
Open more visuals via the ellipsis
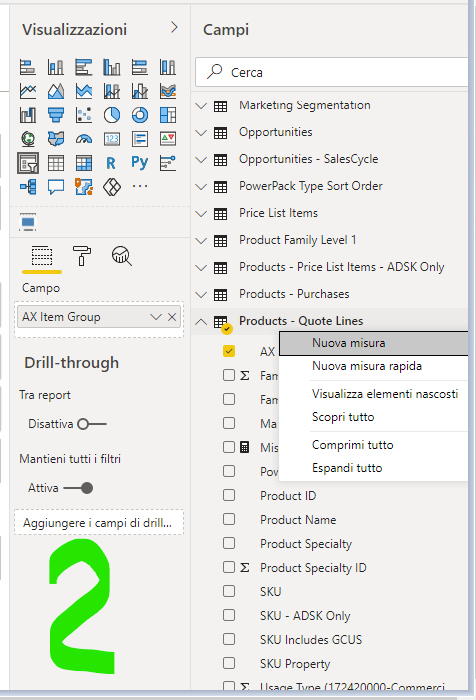(x=140, y=186)
